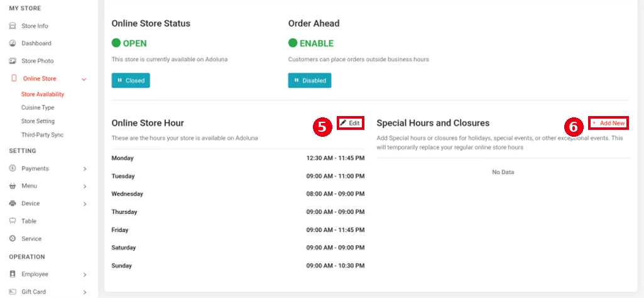Click the No Data text

point(503,172)
